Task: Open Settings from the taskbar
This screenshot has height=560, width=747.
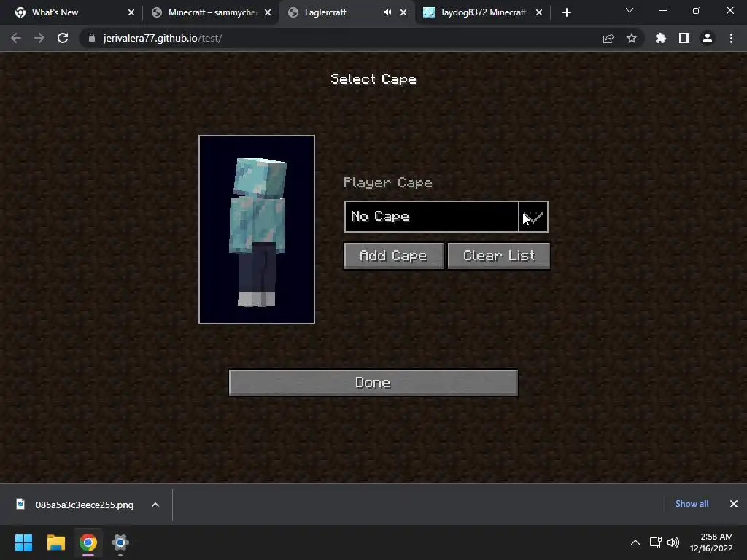Action: (x=120, y=542)
